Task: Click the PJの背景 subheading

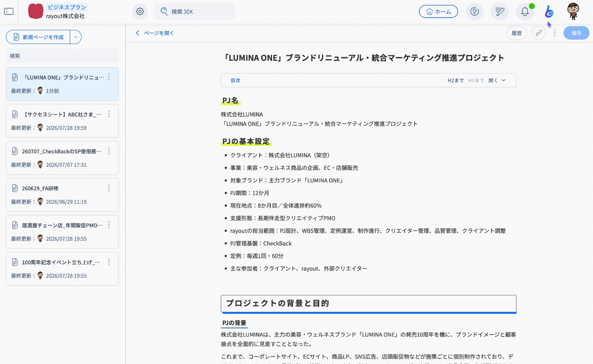Action: (x=234, y=323)
